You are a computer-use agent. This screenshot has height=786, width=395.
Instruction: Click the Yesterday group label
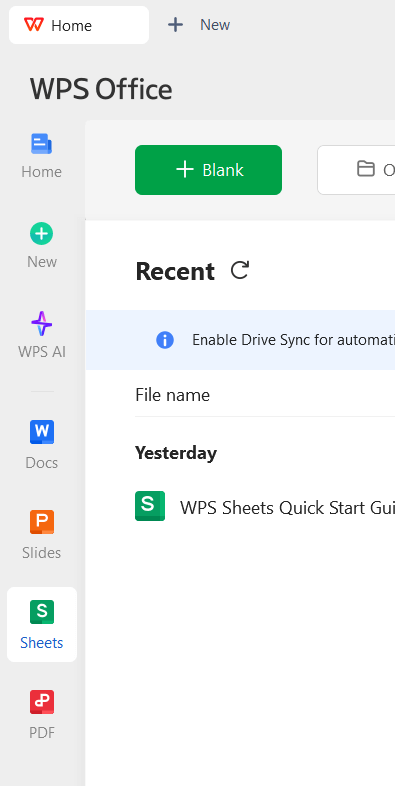tap(176, 453)
